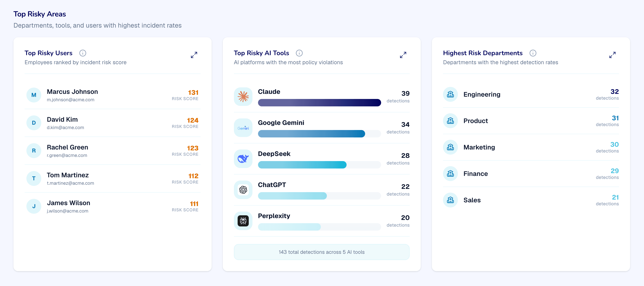Screen dimensions: 644x286
Task: Open Rachel Green's risk score 123
Action: (x=192, y=148)
